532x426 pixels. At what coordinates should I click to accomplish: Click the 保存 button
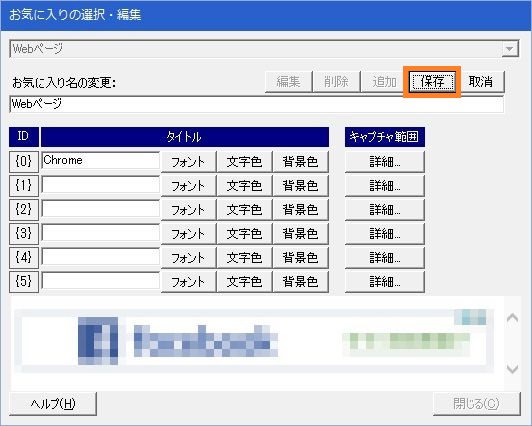[x=432, y=81]
